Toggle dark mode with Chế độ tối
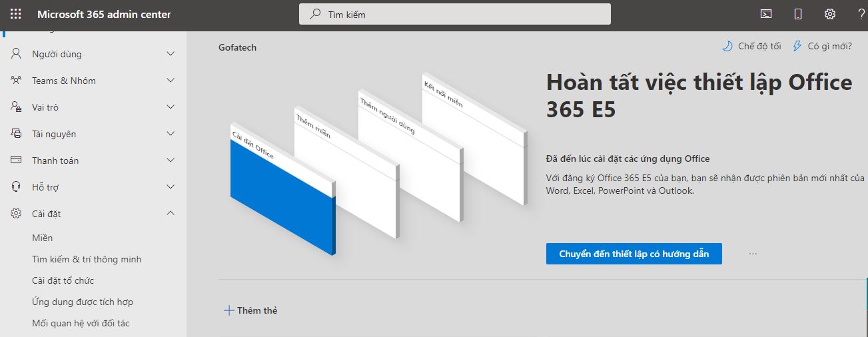 click(751, 47)
